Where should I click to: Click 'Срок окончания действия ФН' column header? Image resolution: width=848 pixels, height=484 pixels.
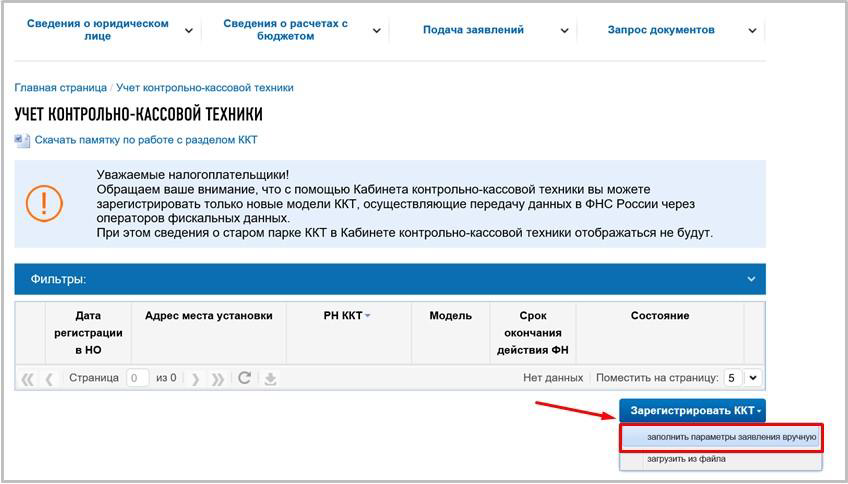point(533,333)
